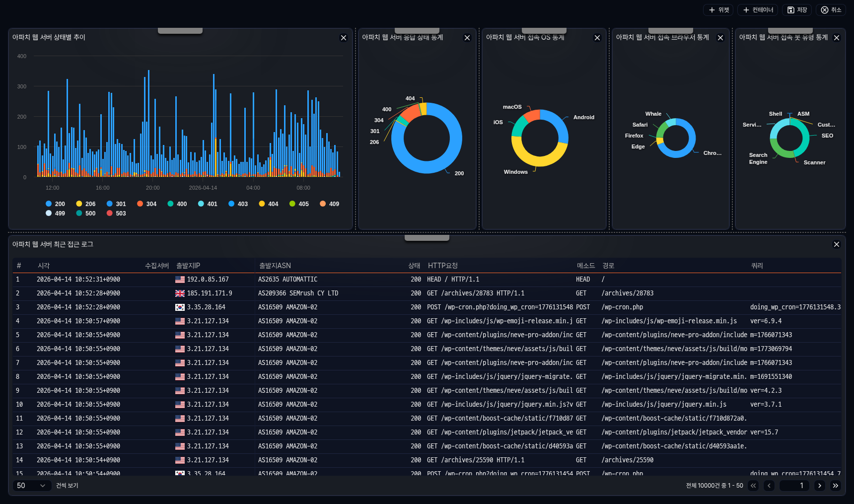Jump to the last page of logs

click(x=836, y=486)
